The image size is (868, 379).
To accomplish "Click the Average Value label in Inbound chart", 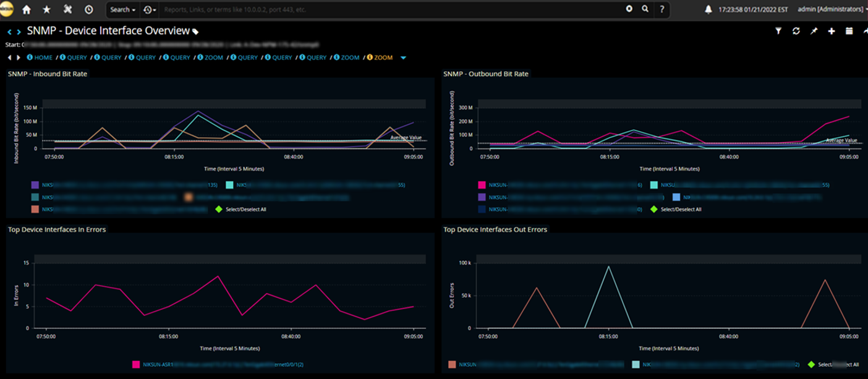I will tap(406, 138).
